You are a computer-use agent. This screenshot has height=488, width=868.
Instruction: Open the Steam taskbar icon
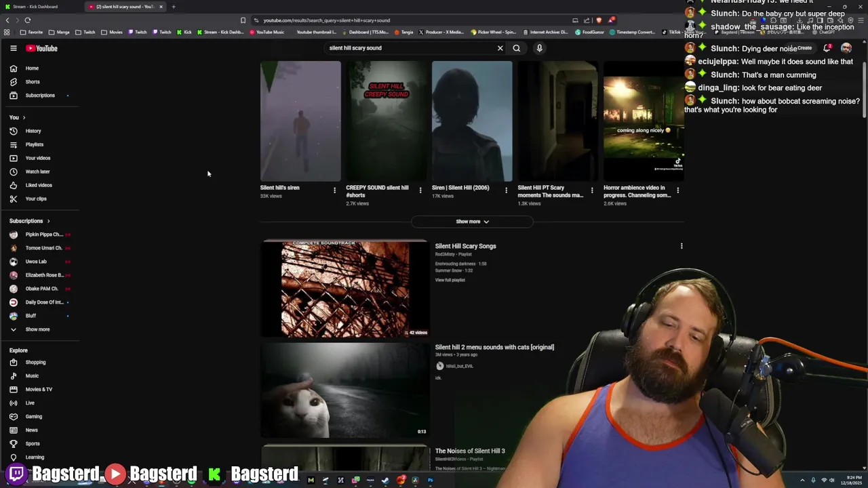[385, 481]
